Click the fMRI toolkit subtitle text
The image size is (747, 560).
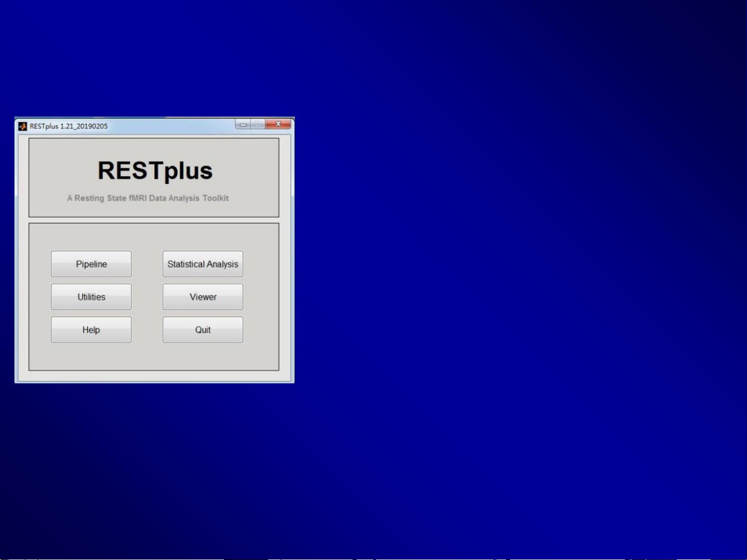(x=147, y=198)
